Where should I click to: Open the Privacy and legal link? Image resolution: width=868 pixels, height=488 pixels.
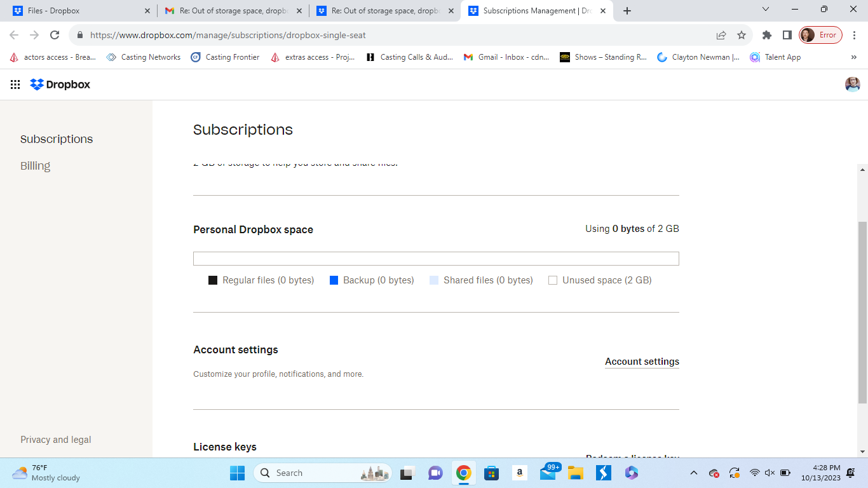[x=56, y=440]
